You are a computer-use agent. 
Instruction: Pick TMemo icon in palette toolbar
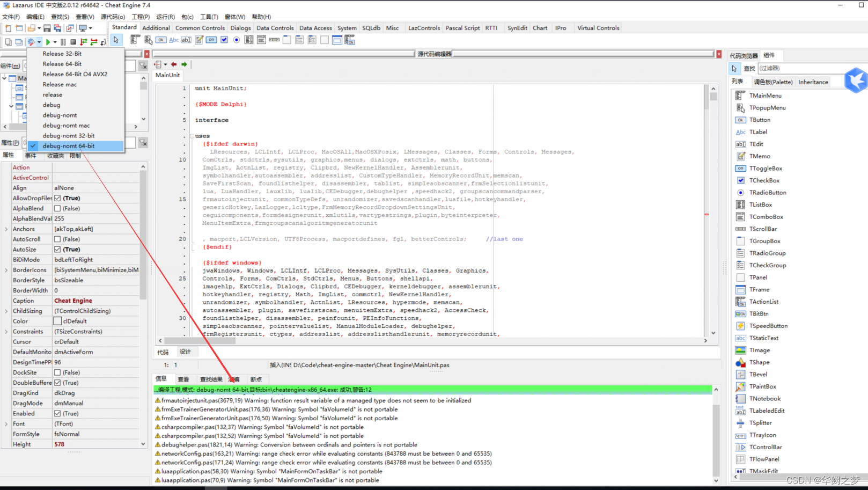pyautogui.click(x=199, y=40)
